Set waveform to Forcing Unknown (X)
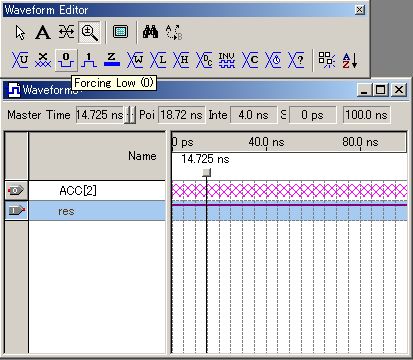Viewport: 413px width, 360px height. (x=43, y=60)
